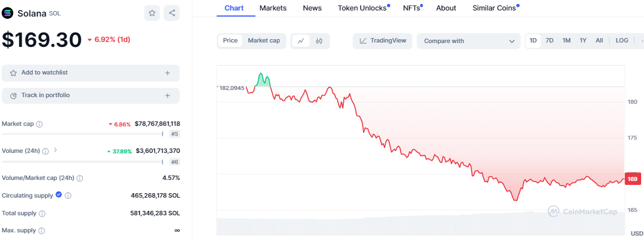This screenshot has height=239, width=644.
Task: Select the 1Y time range
Action: pyautogui.click(x=583, y=41)
